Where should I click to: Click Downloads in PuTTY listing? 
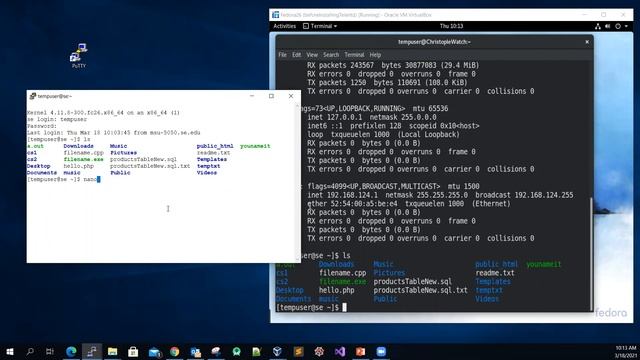78,146
